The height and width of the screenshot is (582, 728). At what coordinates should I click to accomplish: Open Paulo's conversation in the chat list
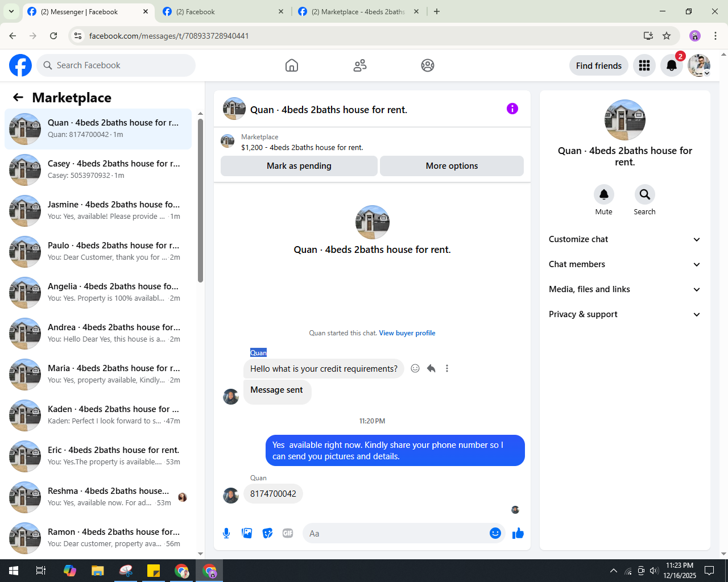coord(98,252)
